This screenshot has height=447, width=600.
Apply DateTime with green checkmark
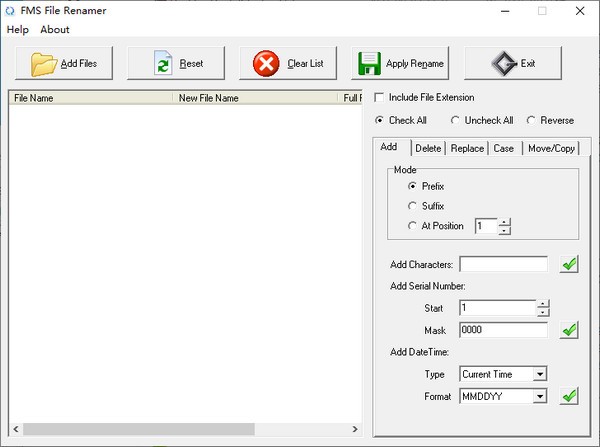click(569, 396)
